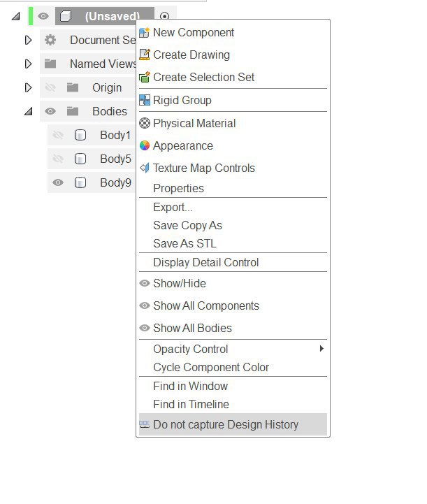Select the Body9 tree row label
Image resolution: width=427 pixels, height=504 pixels.
(115, 182)
